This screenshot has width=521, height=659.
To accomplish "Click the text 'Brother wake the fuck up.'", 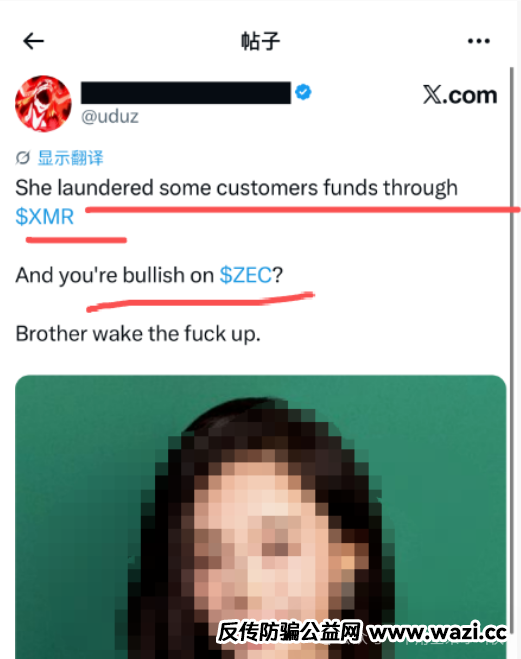I will click(x=138, y=334).
